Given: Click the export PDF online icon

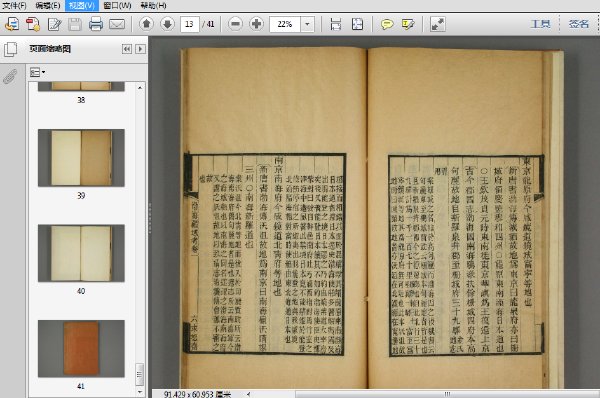Looking at the screenshot, I should tap(12, 24).
